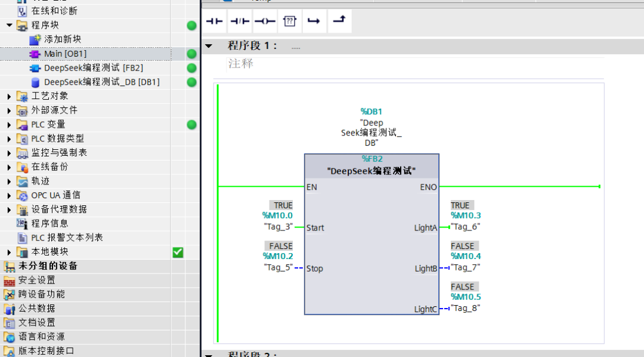Click the DeepSeek编程测试_DB [DB1] database icon
This screenshot has width=644, height=357.
35,82
